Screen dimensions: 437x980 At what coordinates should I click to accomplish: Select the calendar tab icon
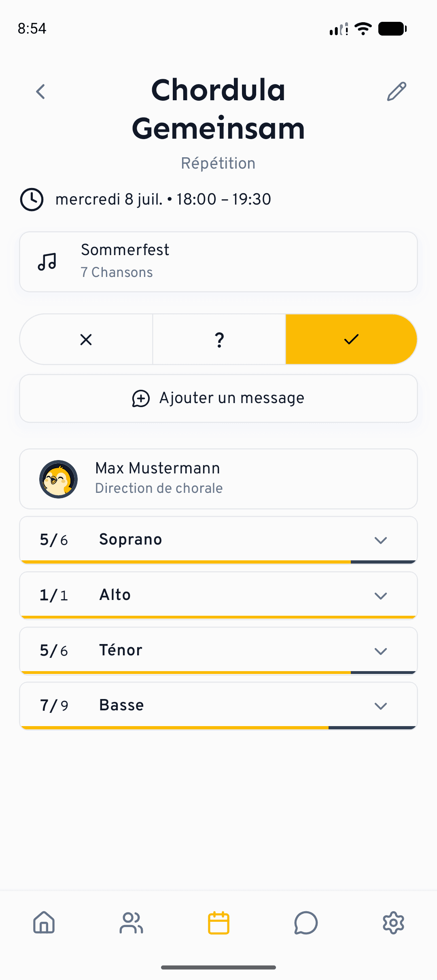(218, 923)
